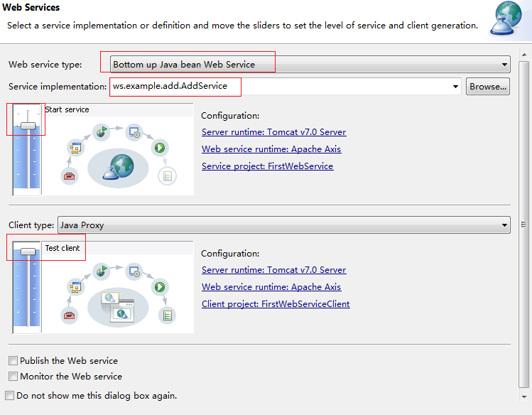Click the service diagram Test list icon

click(167, 176)
